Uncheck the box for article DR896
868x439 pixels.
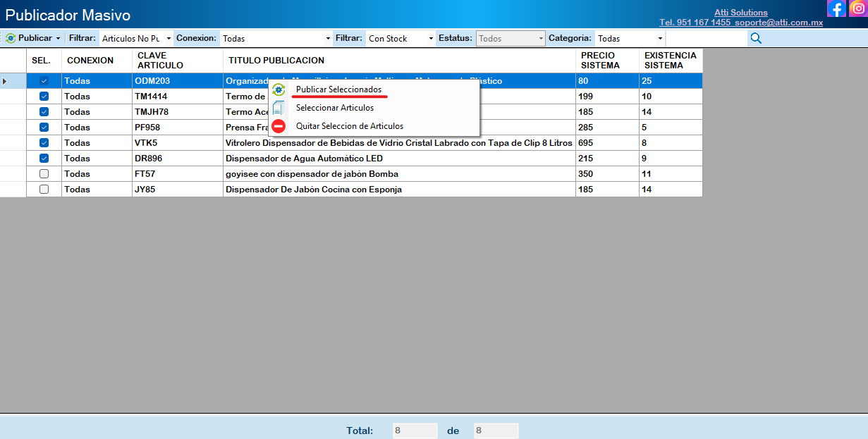[x=44, y=159]
